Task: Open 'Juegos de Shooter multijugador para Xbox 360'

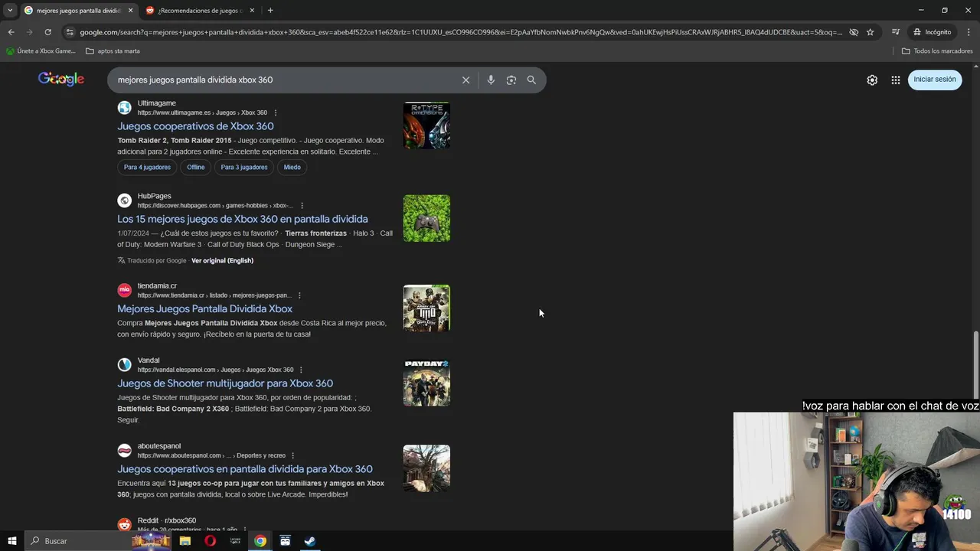Action: [x=225, y=383]
